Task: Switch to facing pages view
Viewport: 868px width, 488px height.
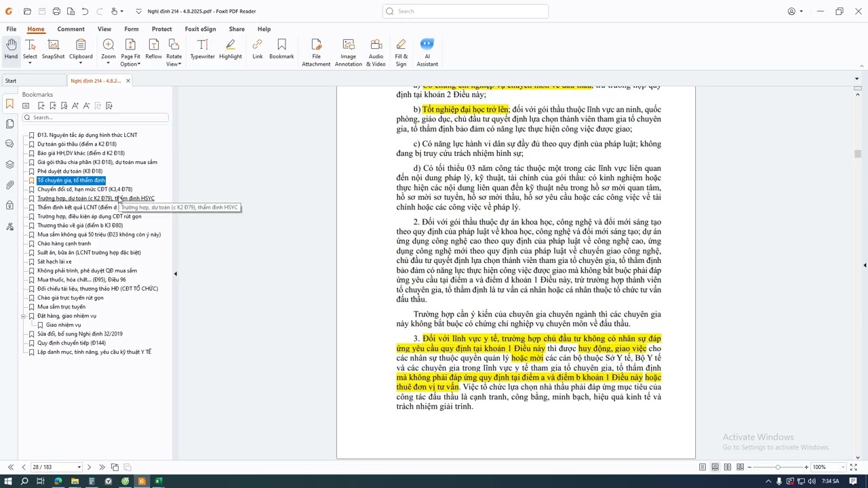Action: [728, 467]
